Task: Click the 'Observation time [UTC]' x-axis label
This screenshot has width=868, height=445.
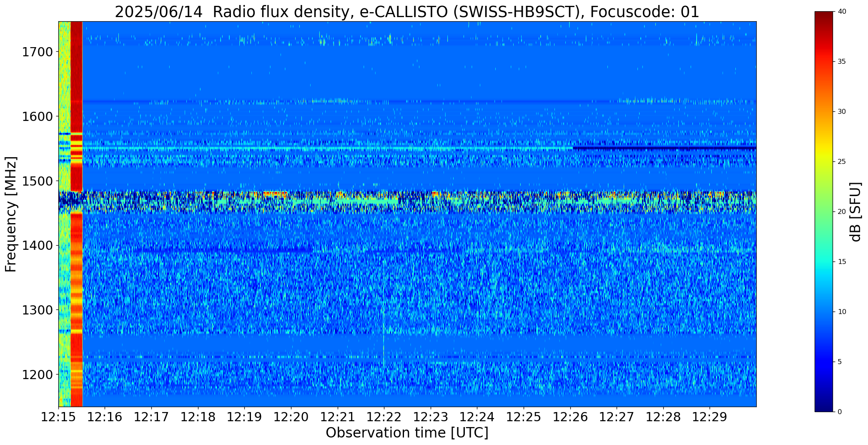Action: pyautogui.click(x=407, y=433)
